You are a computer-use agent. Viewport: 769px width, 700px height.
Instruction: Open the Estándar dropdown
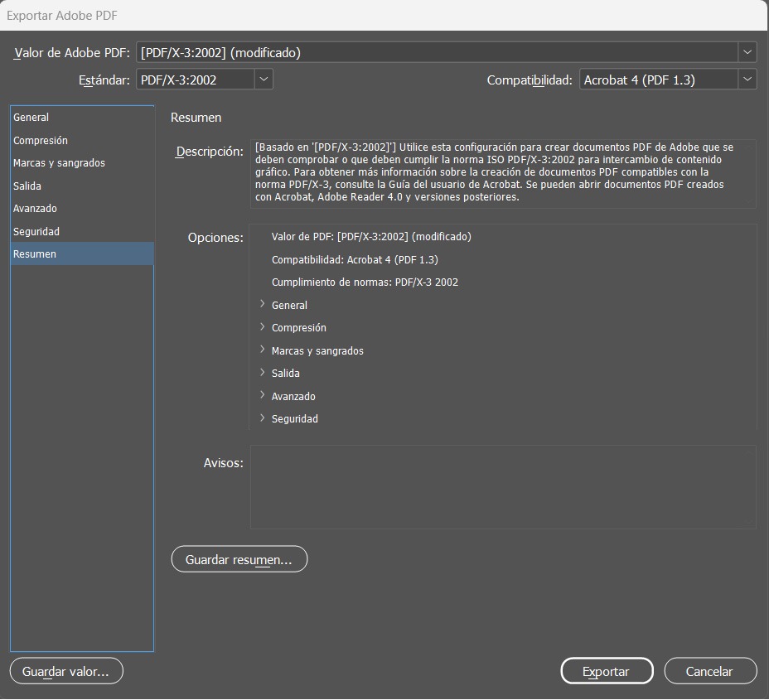pyautogui.click(x=204, y=80)
